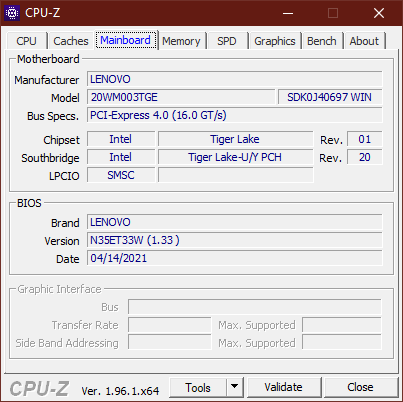Click the Tools button
Image resolution: width=403 pixels, height=402 pixels.
point(198,387)
